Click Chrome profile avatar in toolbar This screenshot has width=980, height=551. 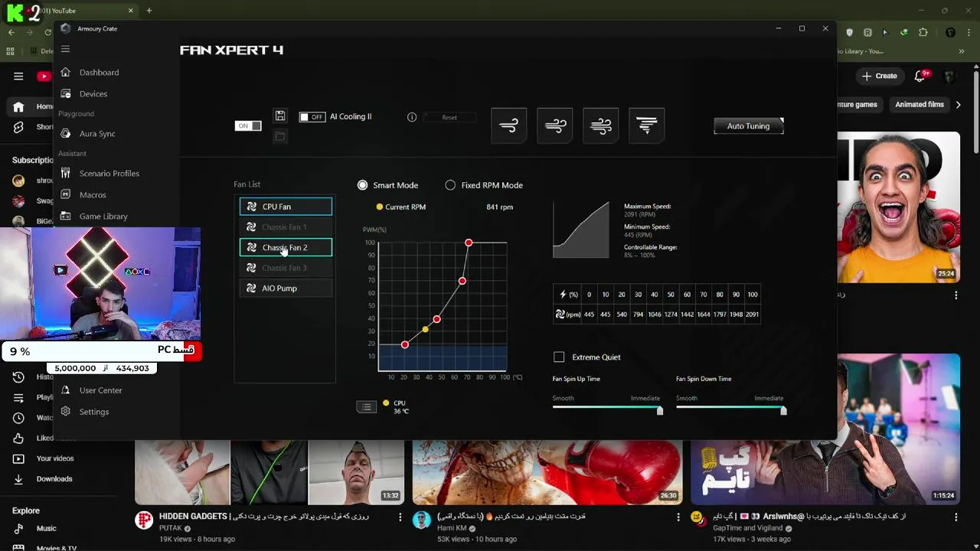click(x=950, y=32)
